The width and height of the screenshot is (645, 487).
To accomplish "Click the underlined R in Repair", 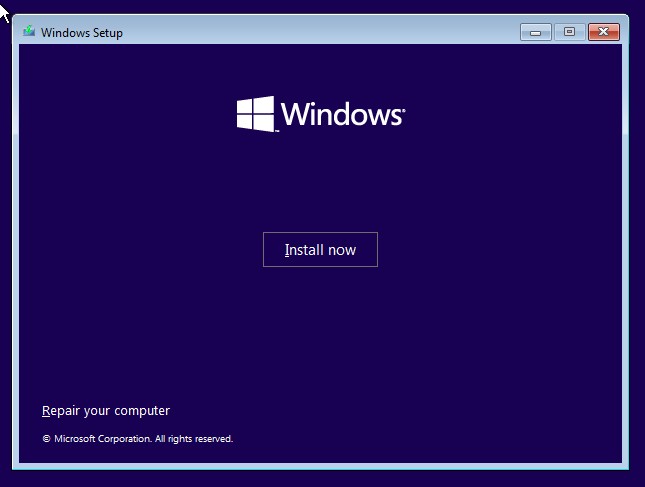I will click(x=46, y=411).
